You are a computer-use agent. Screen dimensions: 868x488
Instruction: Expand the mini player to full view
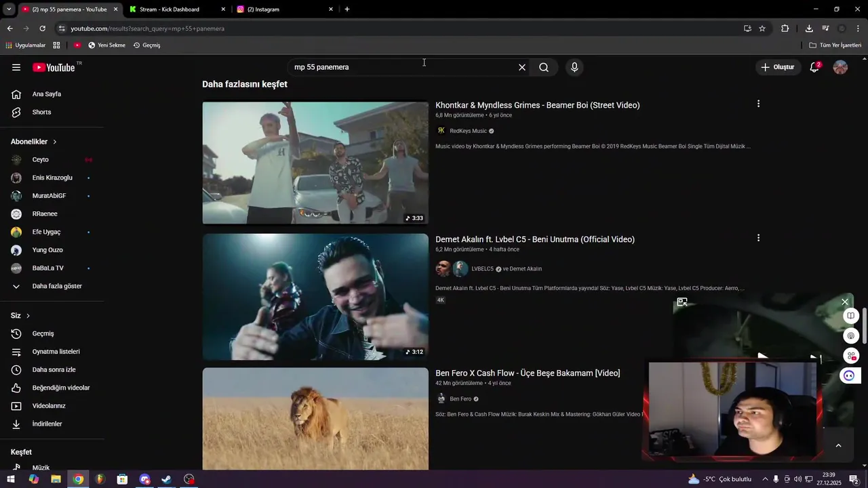[682, 302]
